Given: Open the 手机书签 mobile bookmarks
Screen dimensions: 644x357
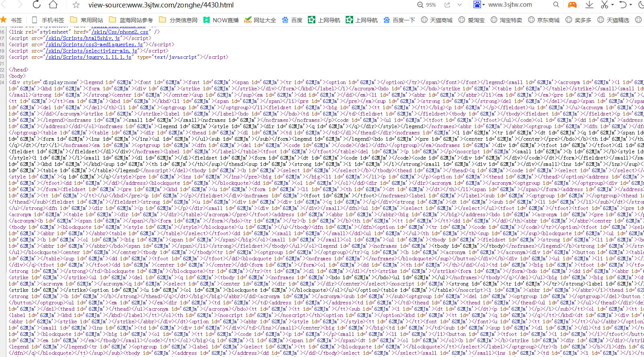Looking at the screenshot, I should click(48, 20).
